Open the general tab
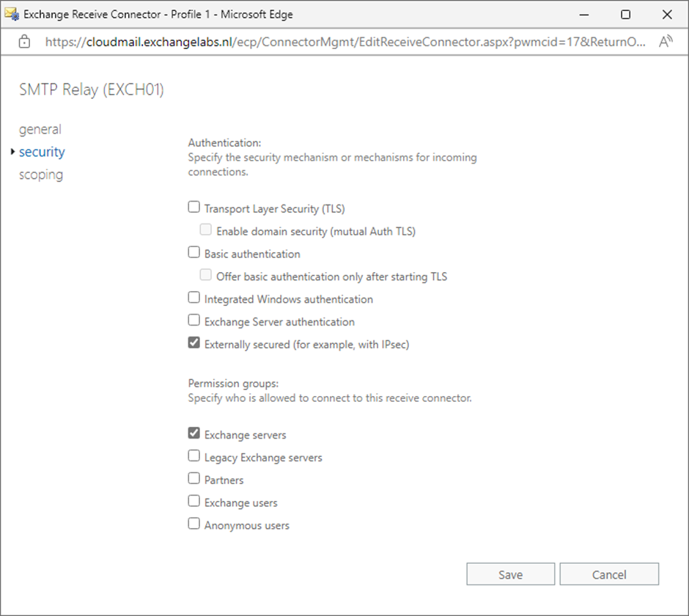Viewport: 689px width, 616px height. (x=40, y=129)
